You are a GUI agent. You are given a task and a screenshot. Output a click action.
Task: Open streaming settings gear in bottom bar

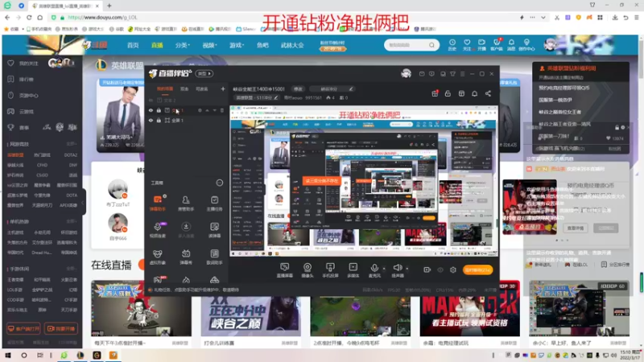click(x=453, y=269)
